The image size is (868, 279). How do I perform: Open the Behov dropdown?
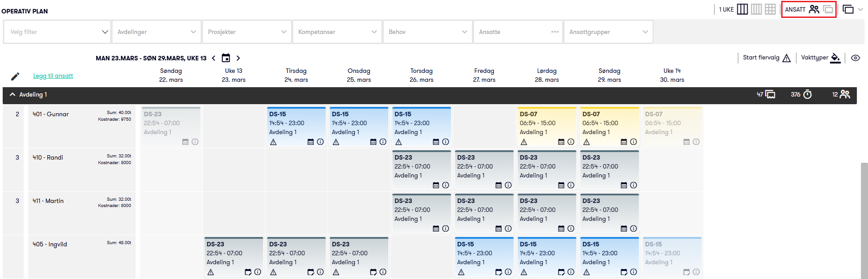(427, 32)
